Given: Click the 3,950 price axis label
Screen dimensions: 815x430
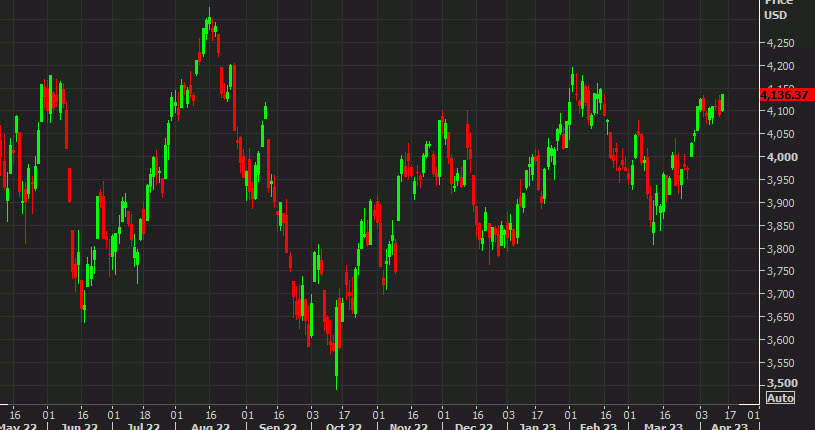Looking at the screenshot, I should pos(781,180).
